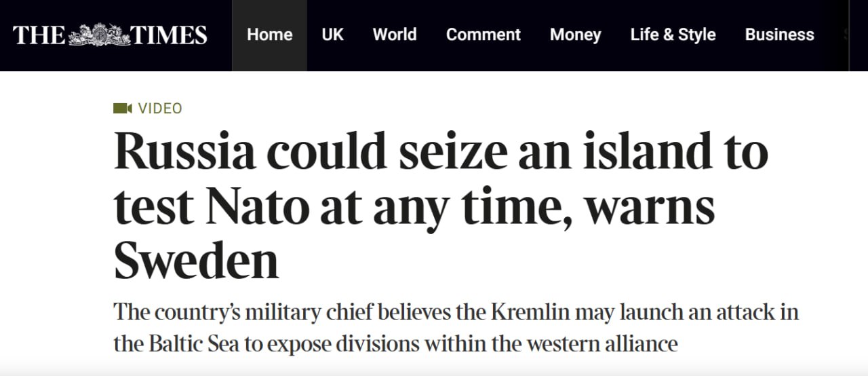Click the video camera icon
Screen dimensions: 868x376
click(x=122, y=109)
